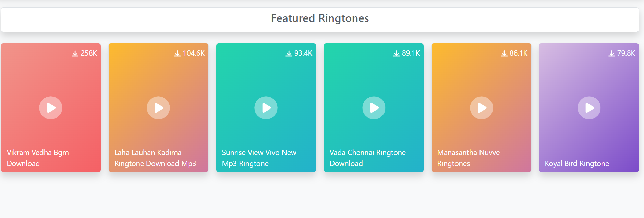Open Vada Chennai Ringtone Download link
The image size is (644, 218).
367,158
